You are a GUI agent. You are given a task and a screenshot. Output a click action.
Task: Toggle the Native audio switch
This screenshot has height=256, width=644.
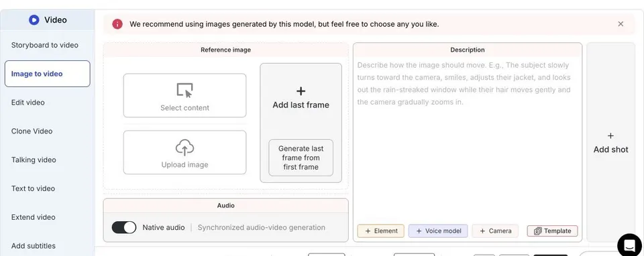coord(123,227)
